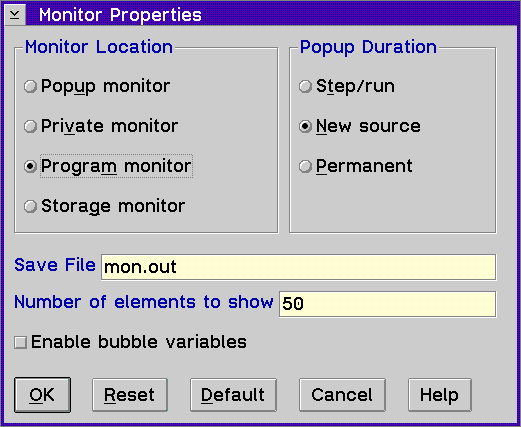Dismiss the dialog with Cancel
Screen dimensions: 521x427
click(x=342, y=395)
